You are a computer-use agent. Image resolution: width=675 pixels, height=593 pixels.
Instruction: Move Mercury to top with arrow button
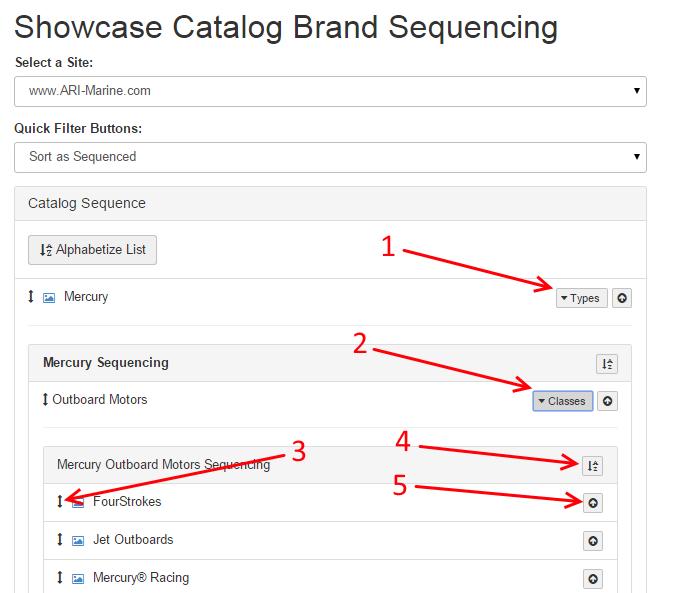622,298
